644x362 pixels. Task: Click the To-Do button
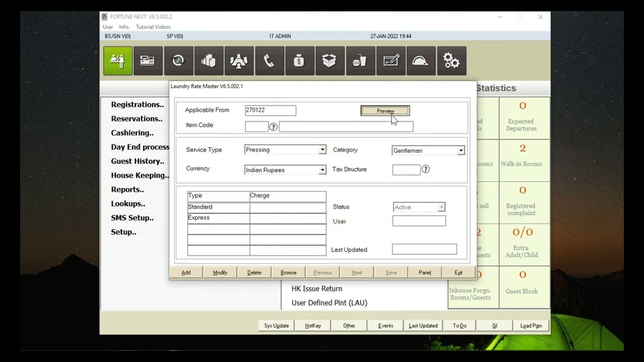click(x=460, y=326)
